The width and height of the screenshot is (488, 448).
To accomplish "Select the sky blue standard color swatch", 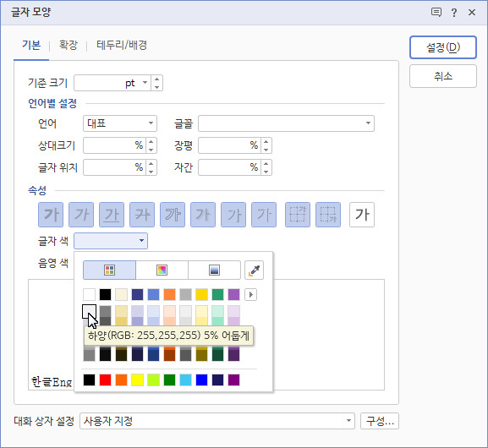I will (x=186, y=380).
